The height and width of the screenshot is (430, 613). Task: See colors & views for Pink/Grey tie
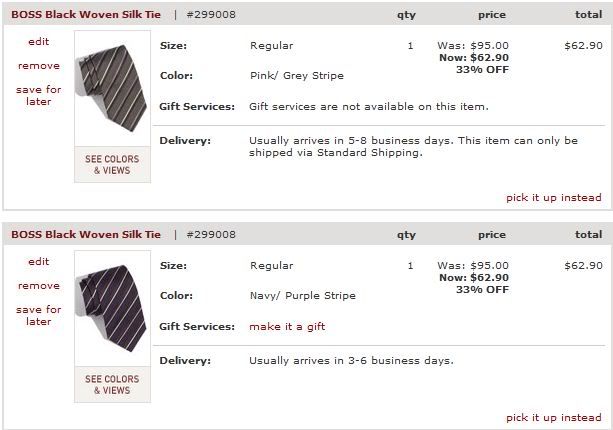click(x=112, y=165)
